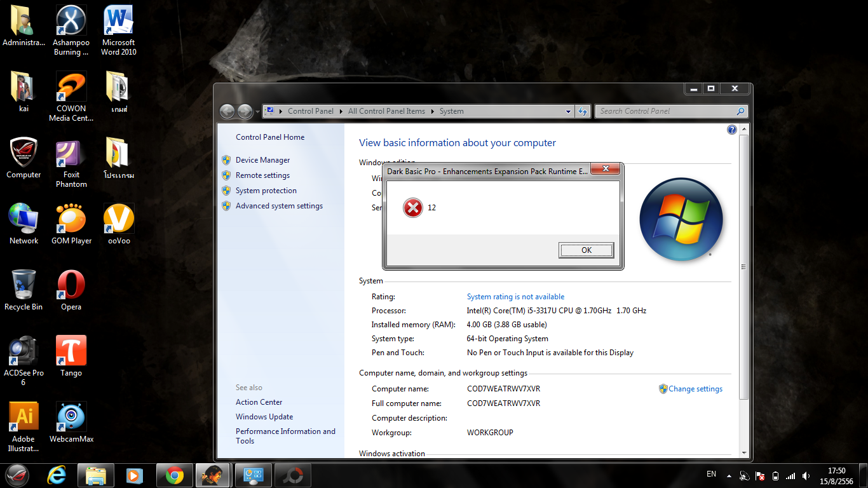Click the show desktop strip beside the clock

tap(864, 476)
